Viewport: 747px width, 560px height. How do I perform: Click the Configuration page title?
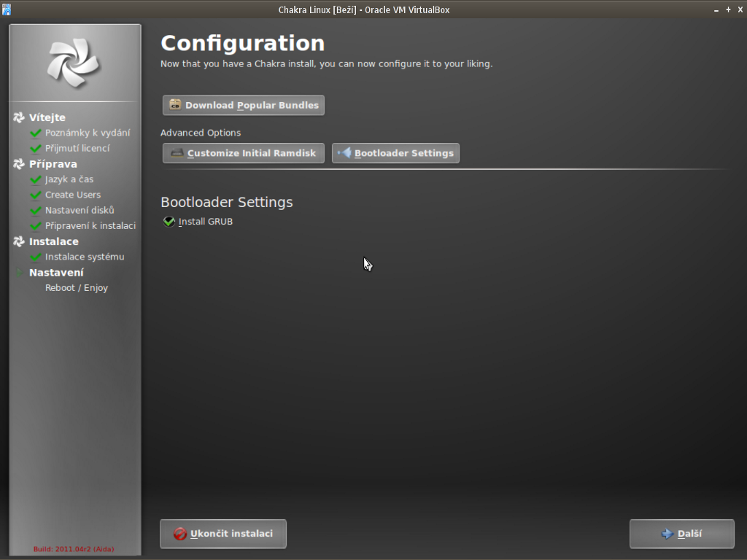point(243,43)
